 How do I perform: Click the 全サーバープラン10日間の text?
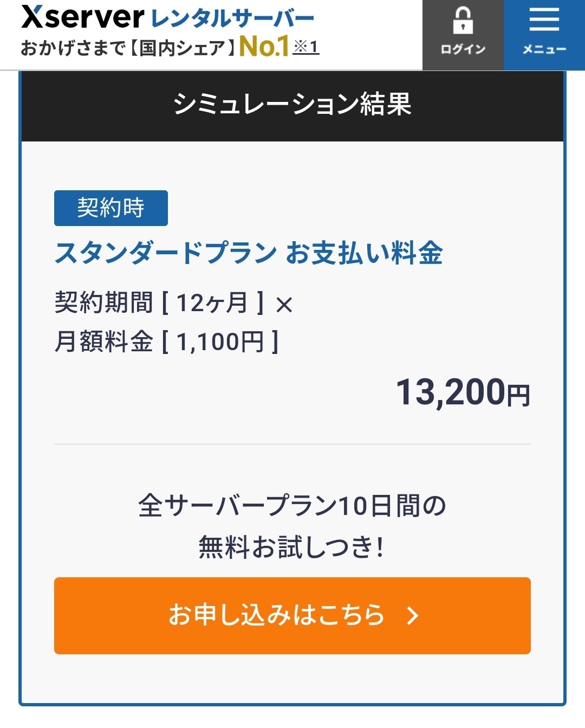click(292, 506)
